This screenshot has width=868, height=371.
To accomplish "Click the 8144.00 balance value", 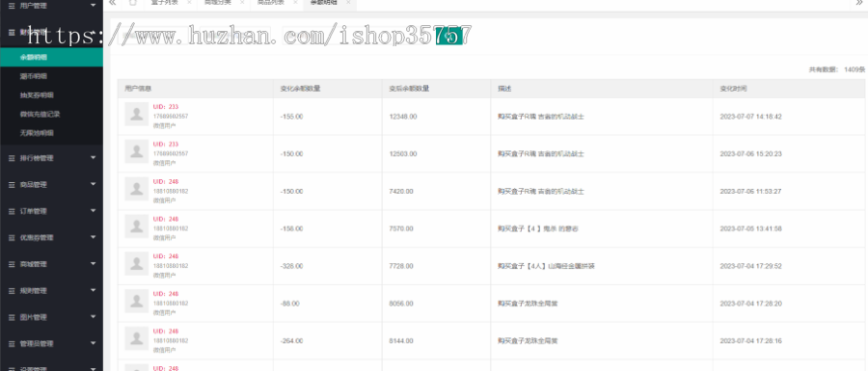I will pos(401,340).
